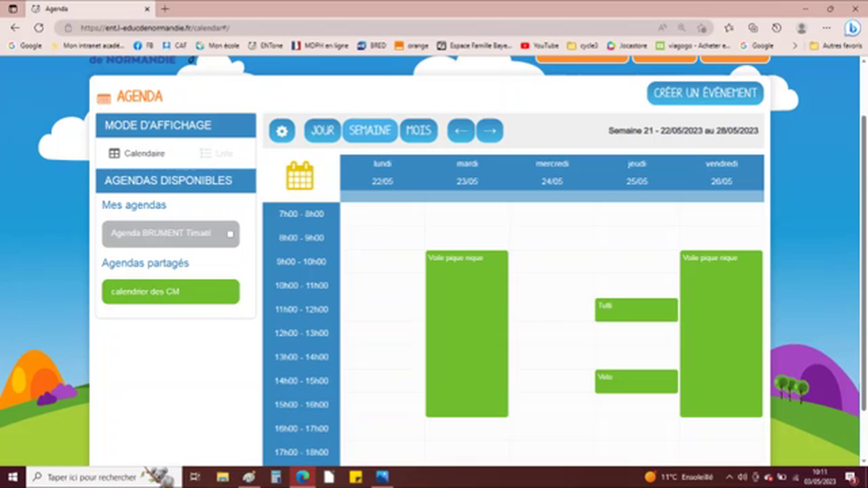Click the CRÉER UN ÉVÉNEMENT button

pos(705,93)
